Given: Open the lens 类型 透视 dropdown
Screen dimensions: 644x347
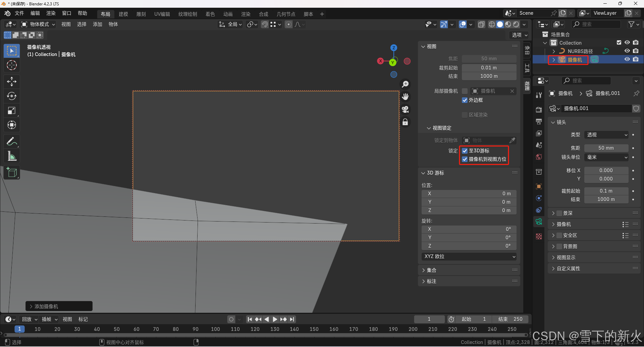Looking at the screenshot, I should pos(606,135).
